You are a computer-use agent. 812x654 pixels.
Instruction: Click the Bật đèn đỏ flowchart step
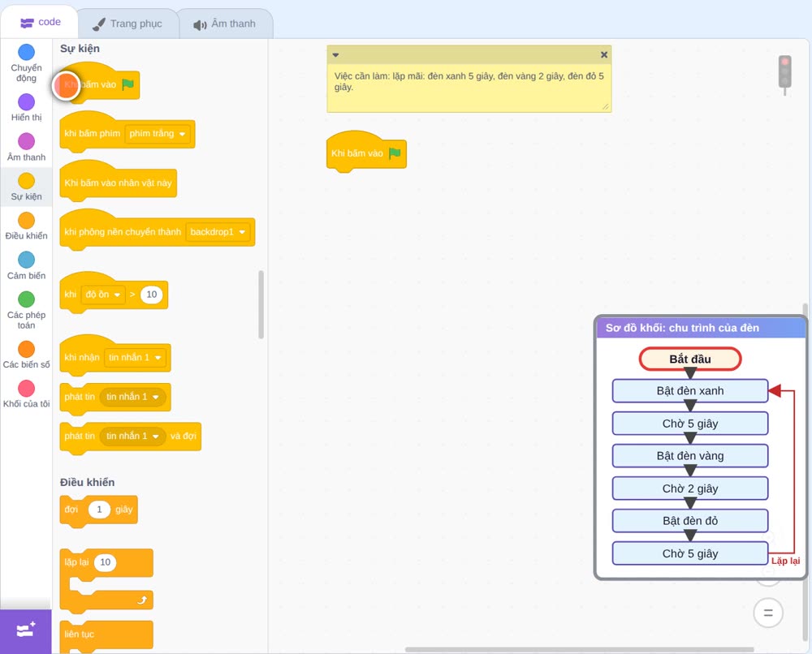click(x=689, y=521)
